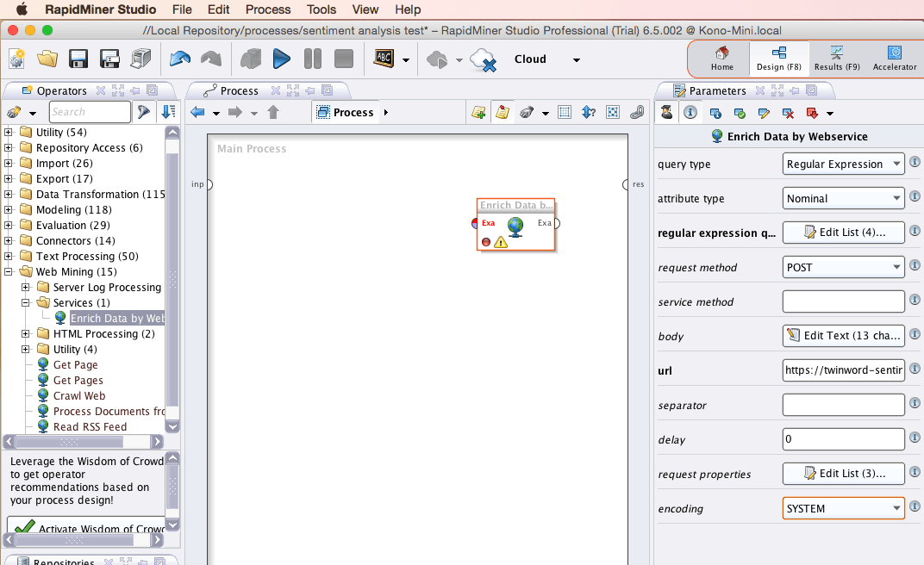Open the Tools menu
Viewport: 924px width, 565px height.
click(322, 9)
